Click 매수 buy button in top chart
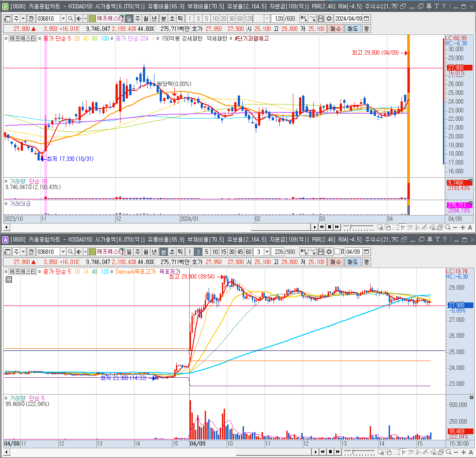476x458 pixels. click(335, 29)
